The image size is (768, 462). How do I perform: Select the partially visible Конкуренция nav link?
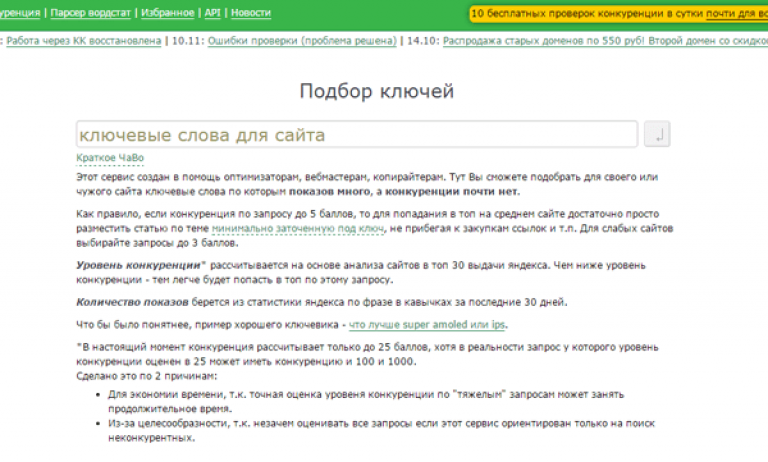(x=20, y=14)
